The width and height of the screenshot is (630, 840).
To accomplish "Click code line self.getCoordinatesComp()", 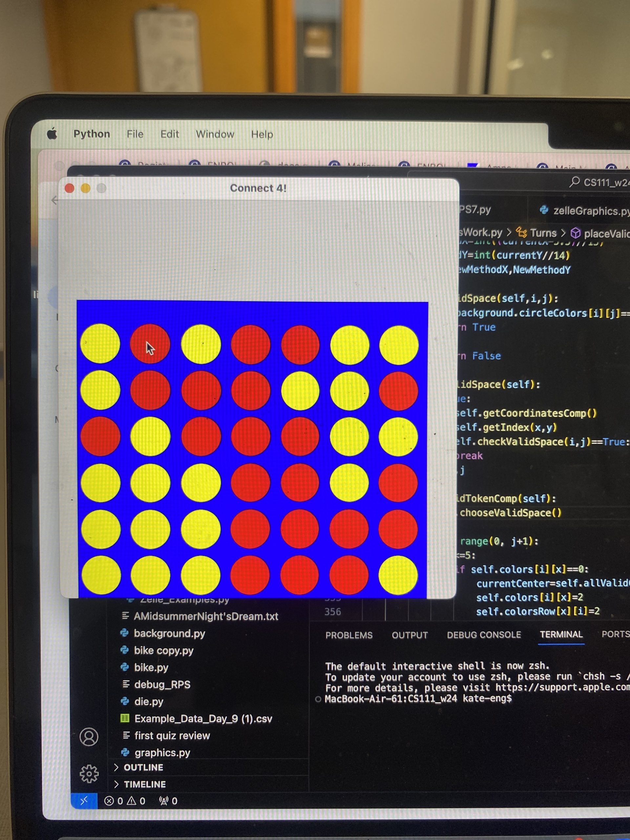I will (527, 413).
